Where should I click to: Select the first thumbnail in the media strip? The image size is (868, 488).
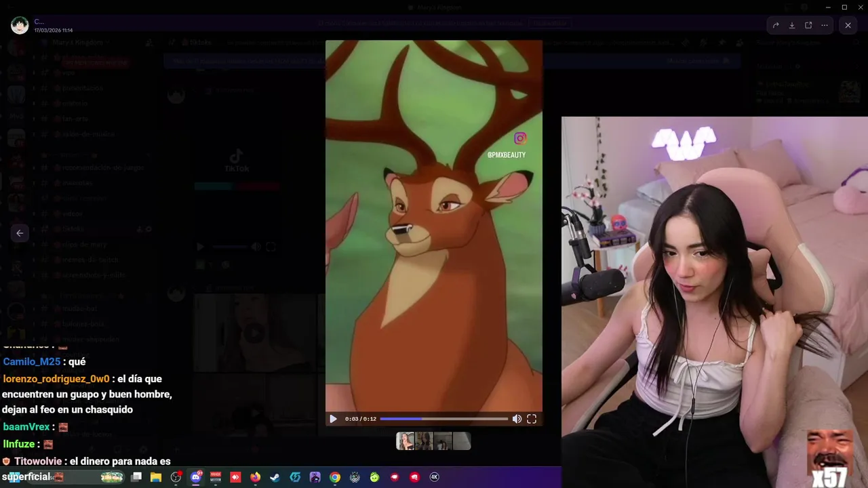[406, 441]
